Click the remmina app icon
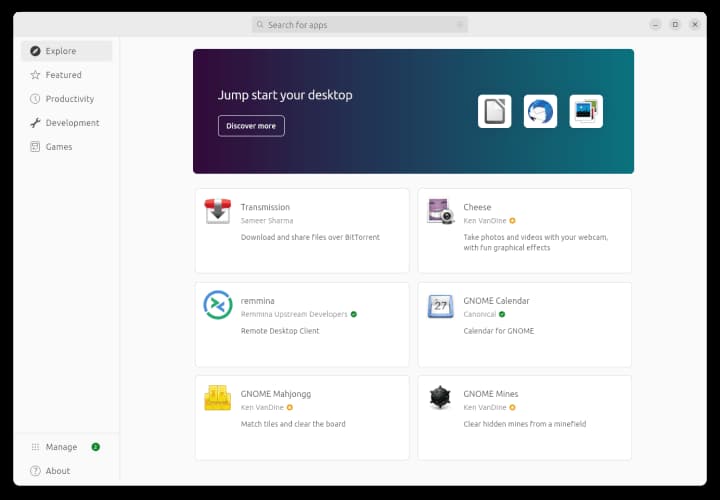The height and width of the screenshot is (500, 720). (x=218, y=304)
